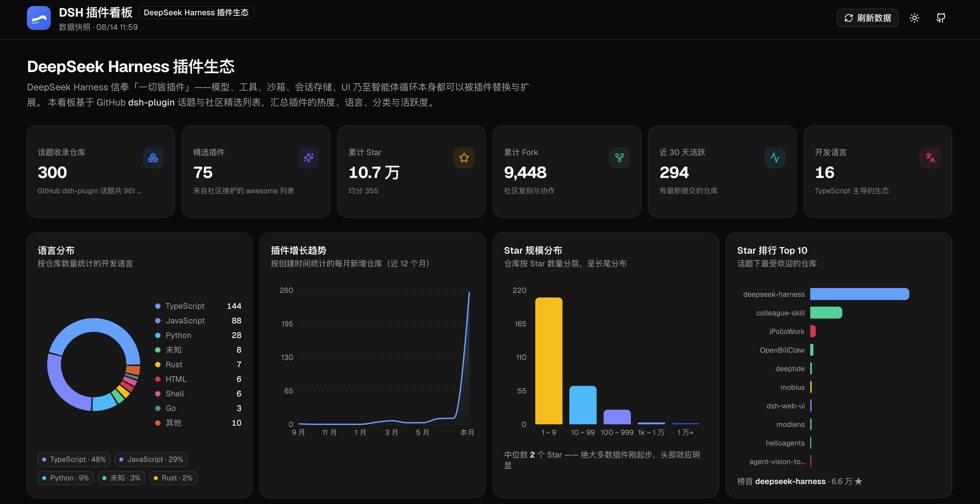Click the 其他 legend row
Image resolution: width=980 pixels, height=504 pixels.
(198, 423)
